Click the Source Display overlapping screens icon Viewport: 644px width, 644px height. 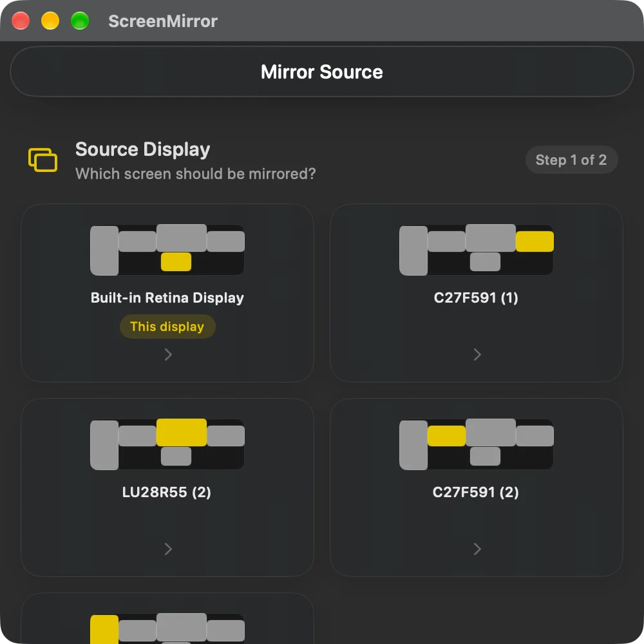pyautogui.click(x=43, y=160)
